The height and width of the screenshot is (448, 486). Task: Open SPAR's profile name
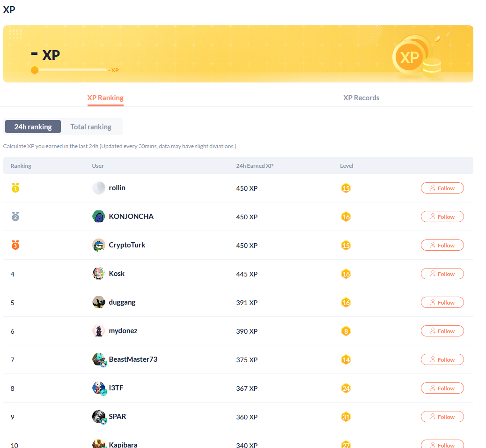tap(118, 417)
